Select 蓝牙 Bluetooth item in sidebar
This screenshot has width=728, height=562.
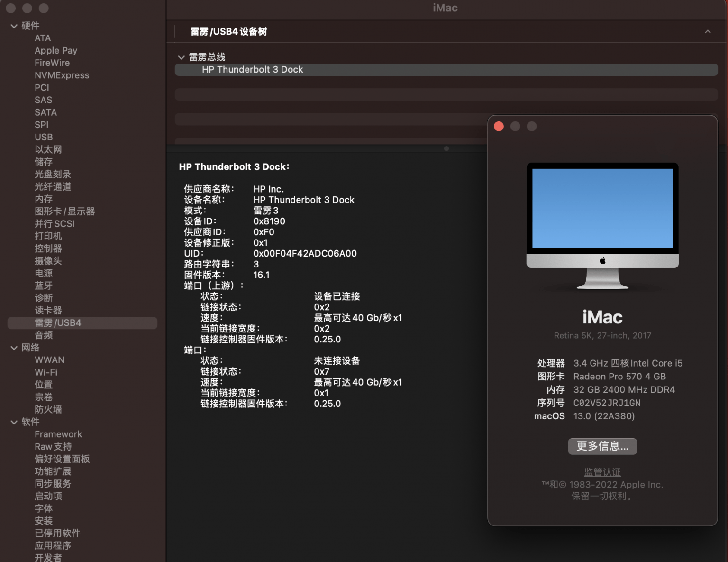[44, 286]
